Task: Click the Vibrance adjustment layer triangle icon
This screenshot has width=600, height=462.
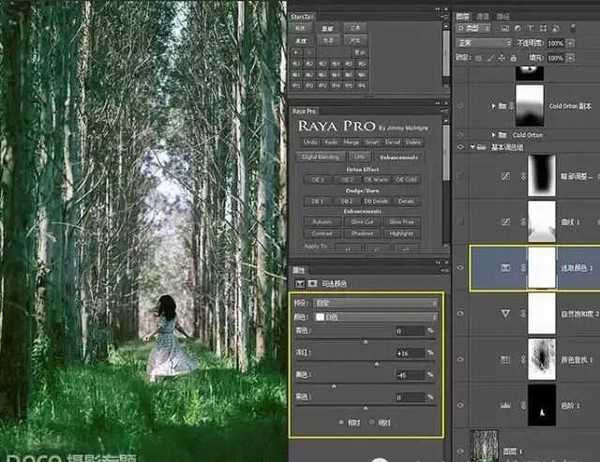Action: coord(505,312)
